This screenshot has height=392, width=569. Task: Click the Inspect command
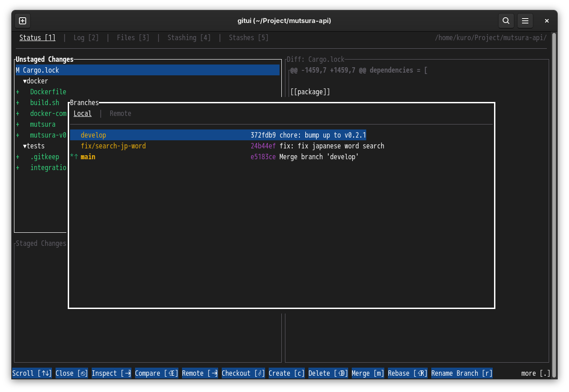pos(112,374)
